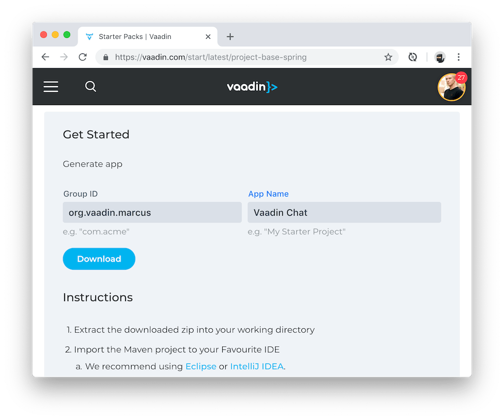
Task: Open Chrome's three-dot menu
Action: (x=459, y=57)
